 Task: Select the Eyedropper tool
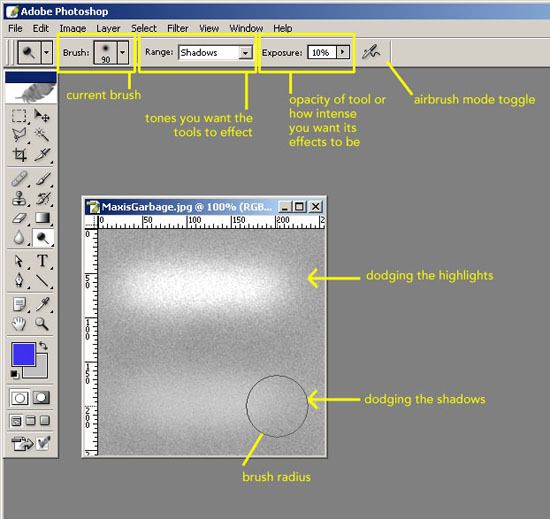click(x=42, y=304)
